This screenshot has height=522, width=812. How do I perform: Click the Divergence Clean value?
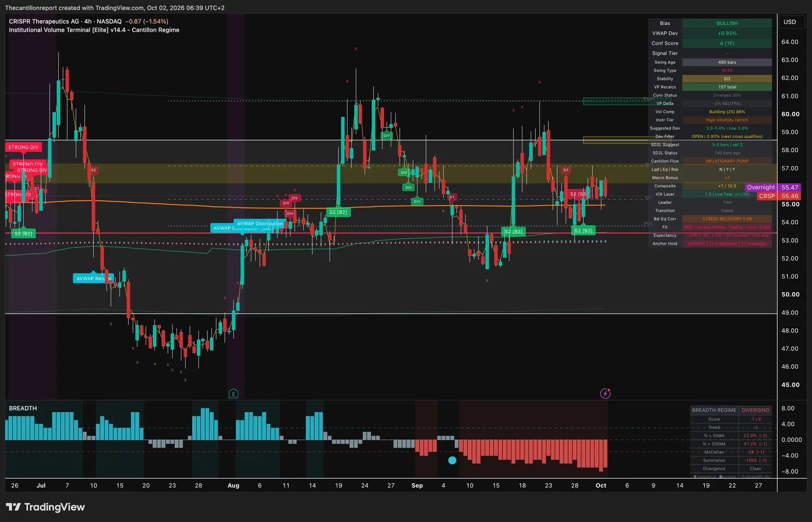tap(755, 469)
